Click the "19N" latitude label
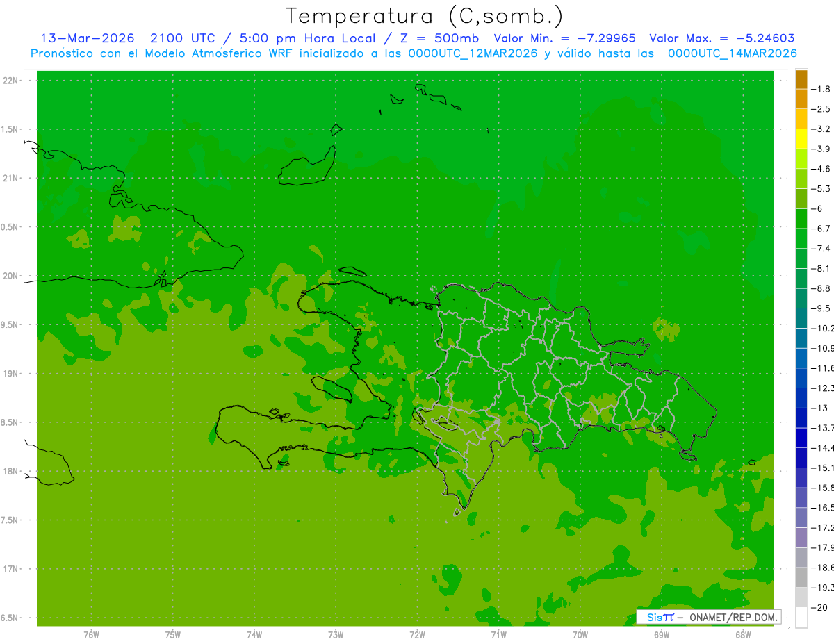The height and width of the screenshot is (644, 834). tap(10, 374)
